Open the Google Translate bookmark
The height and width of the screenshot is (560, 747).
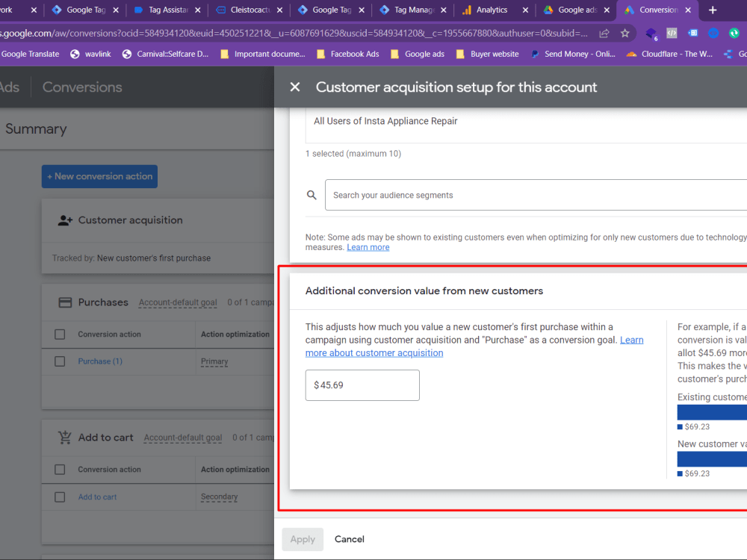coord(30,54)
